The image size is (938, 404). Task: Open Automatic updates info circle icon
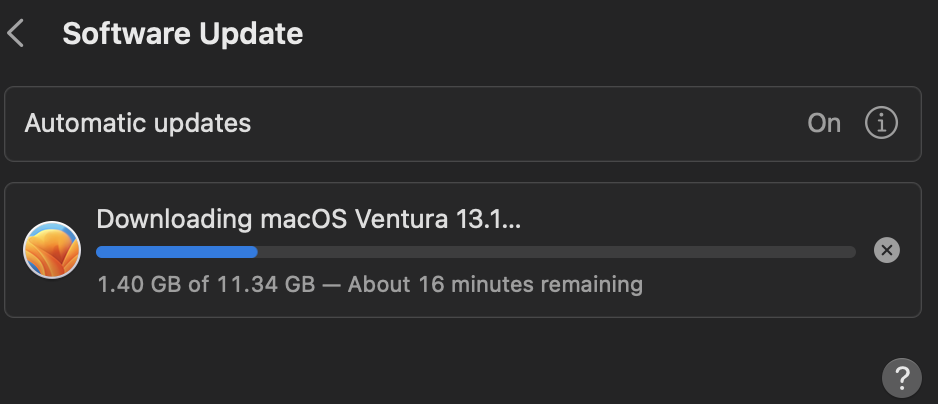coord(881,123)
